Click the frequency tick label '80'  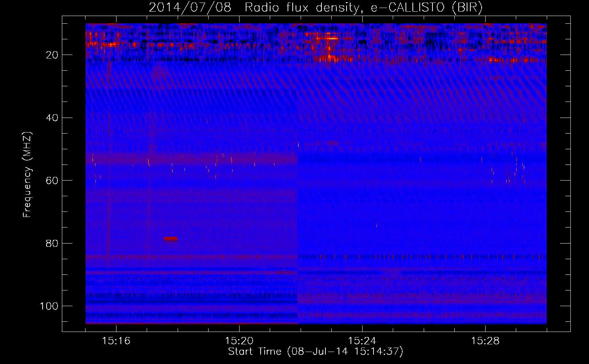coord(52,243)
